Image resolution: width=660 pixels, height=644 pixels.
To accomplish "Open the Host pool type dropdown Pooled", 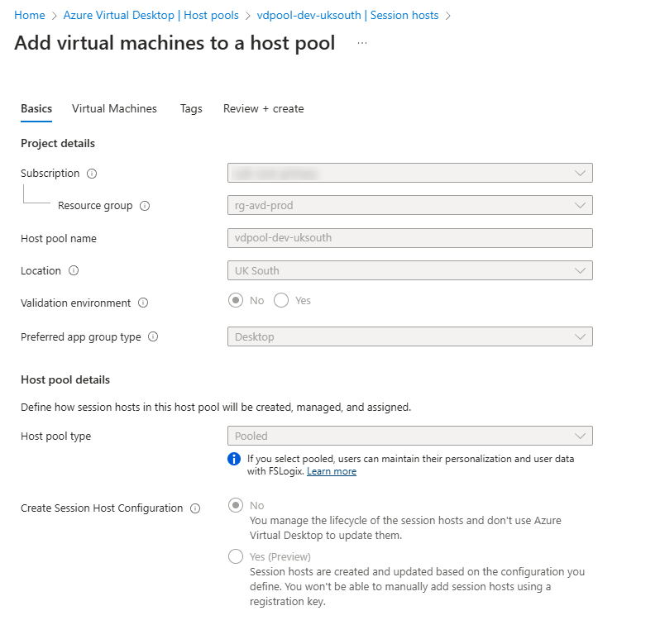I will click(x=410, y=436).
